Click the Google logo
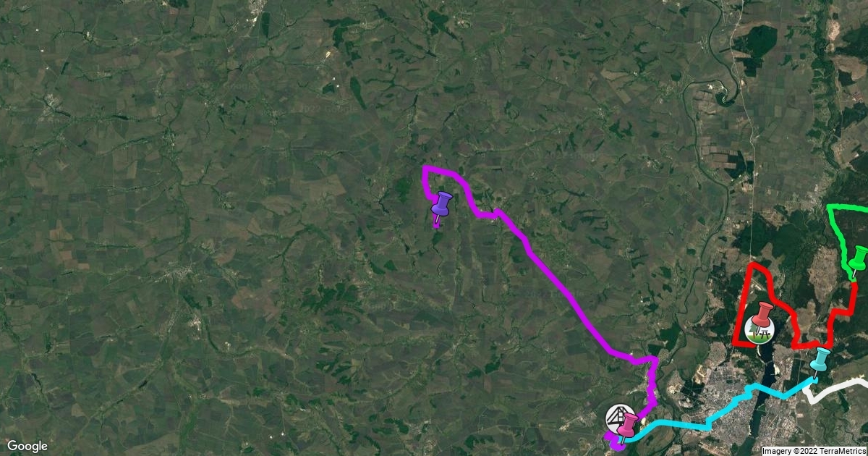The width and height of the screenshot is (868, 456). click(x=28, y=445)
